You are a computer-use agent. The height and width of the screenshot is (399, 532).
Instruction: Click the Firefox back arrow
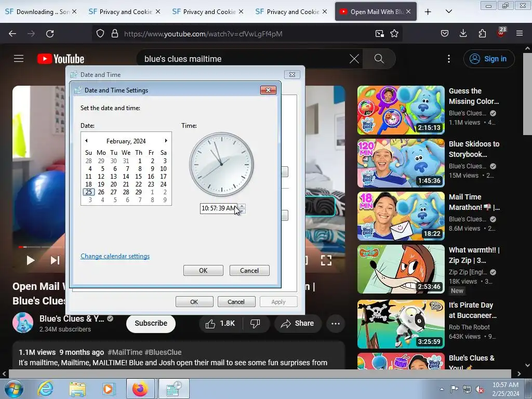(x=12, y=34)
